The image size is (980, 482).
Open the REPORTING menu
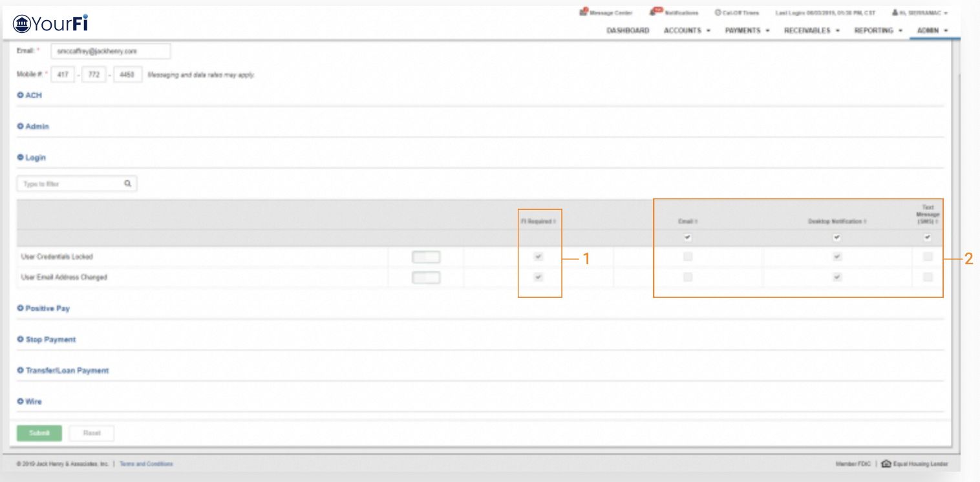(x=878, y=30)
